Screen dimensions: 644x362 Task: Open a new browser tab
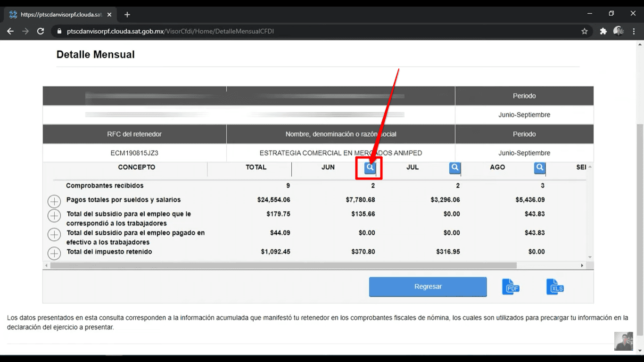[x=127, y=15]
